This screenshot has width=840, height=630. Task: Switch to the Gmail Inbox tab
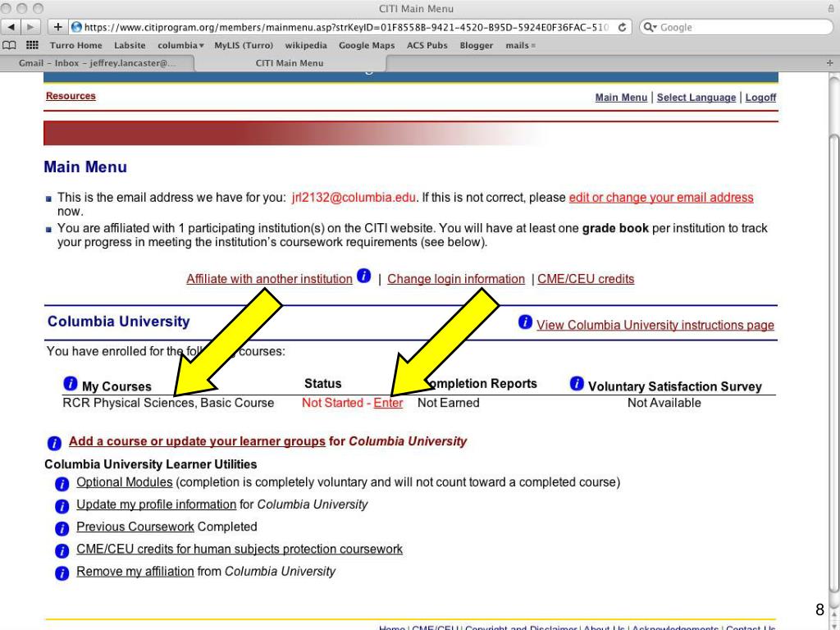click(97, 63)
